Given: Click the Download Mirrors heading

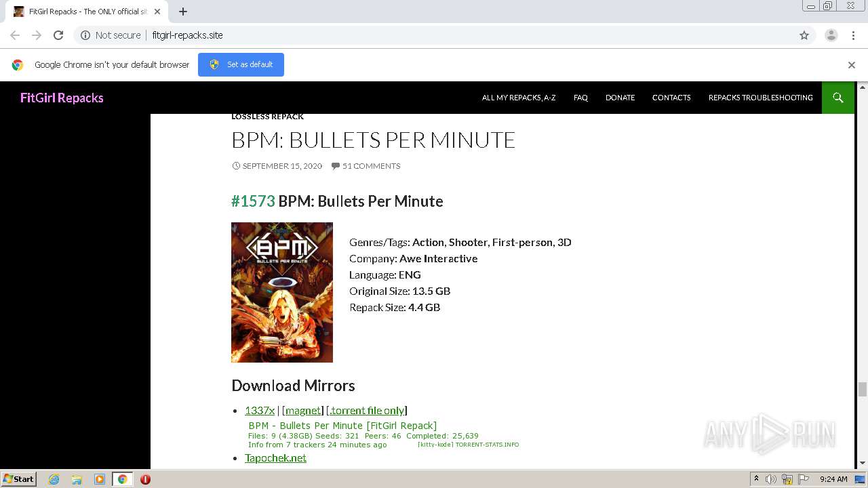Looking at the screenshot, I should pyautogui.click(x=293, y=386).
